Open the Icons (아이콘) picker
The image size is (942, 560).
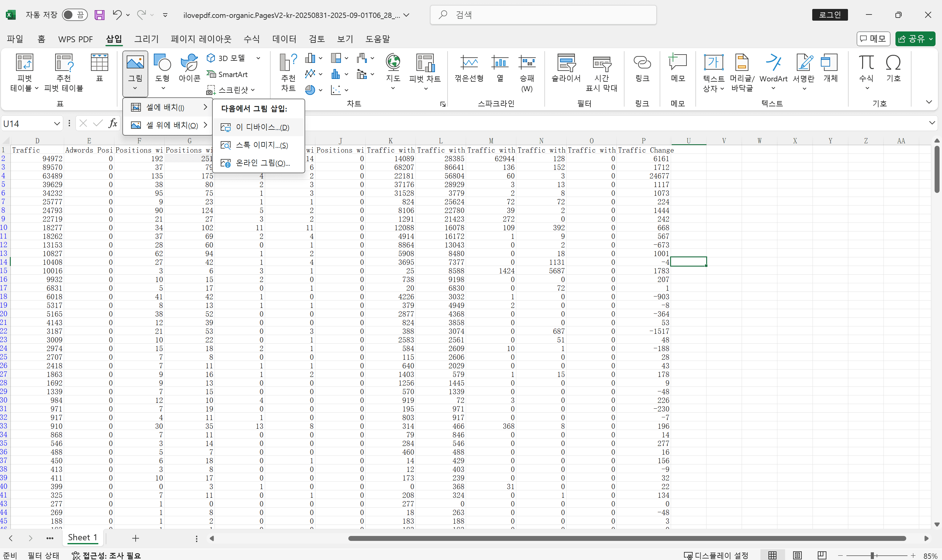pyautogui.click(x=189, y=68)
